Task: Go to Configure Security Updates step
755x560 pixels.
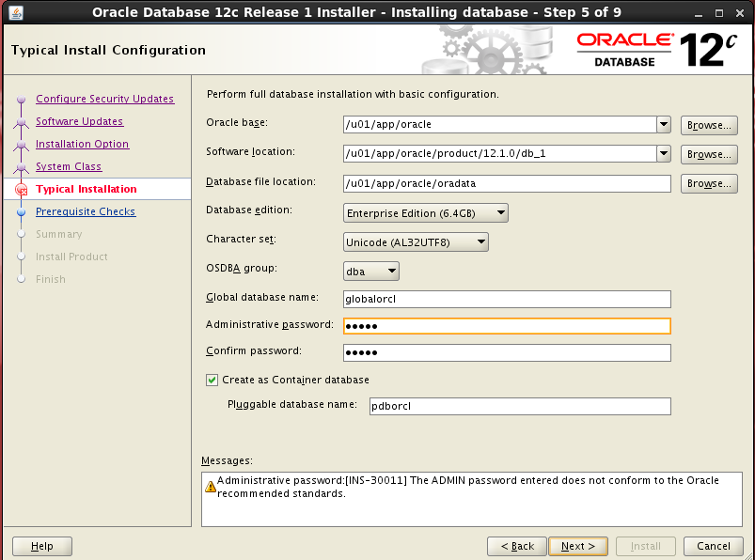Action: [105, 99]
